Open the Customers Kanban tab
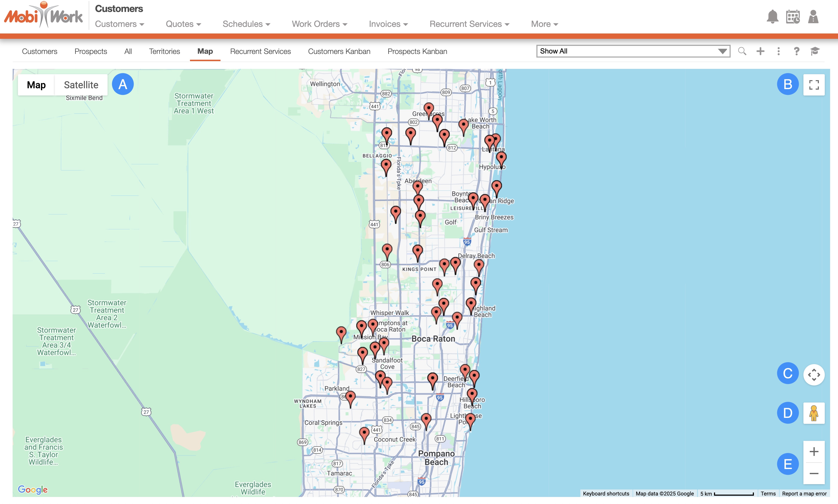 [x=339, y=51]
